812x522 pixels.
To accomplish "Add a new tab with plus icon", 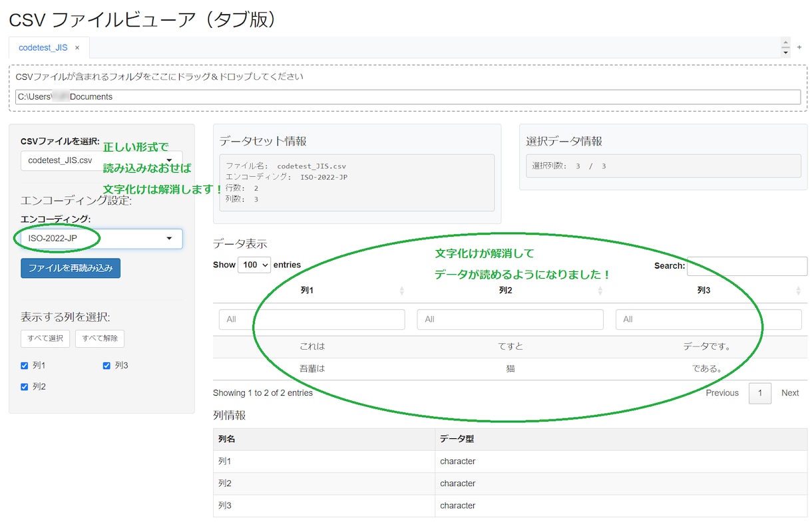I will click(799, 47).
